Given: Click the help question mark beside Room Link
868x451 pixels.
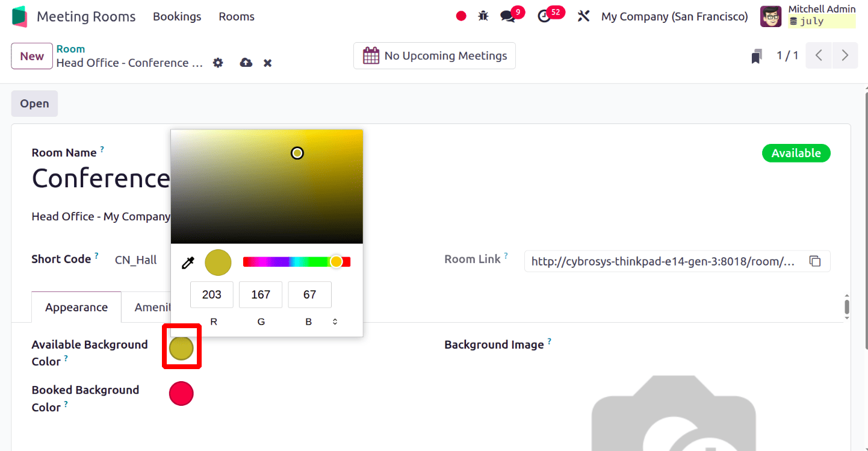Looking at the screenshot, I should click(x=506, y=256).
